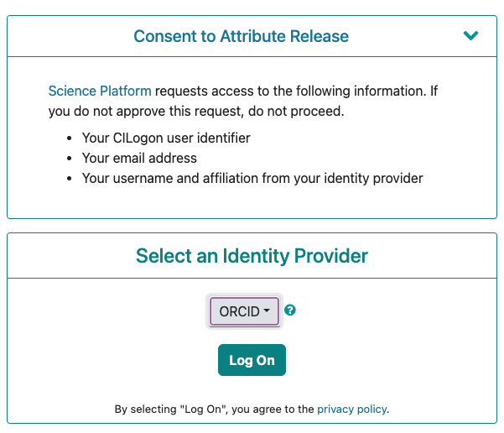Click the Consent to Attribute Release heading

pos(241,36)
